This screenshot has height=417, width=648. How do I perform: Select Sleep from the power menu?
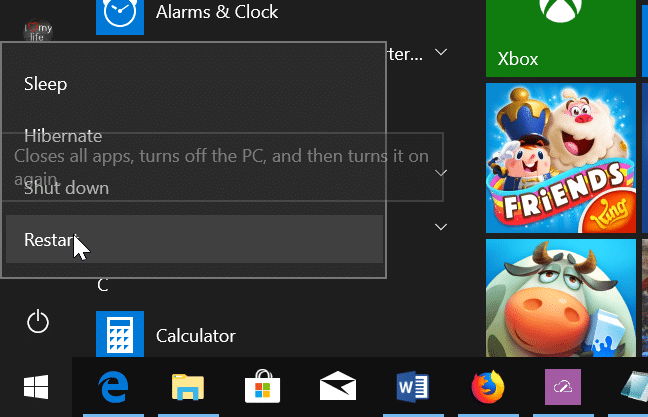pyautogui.click(x=46, y=84)
